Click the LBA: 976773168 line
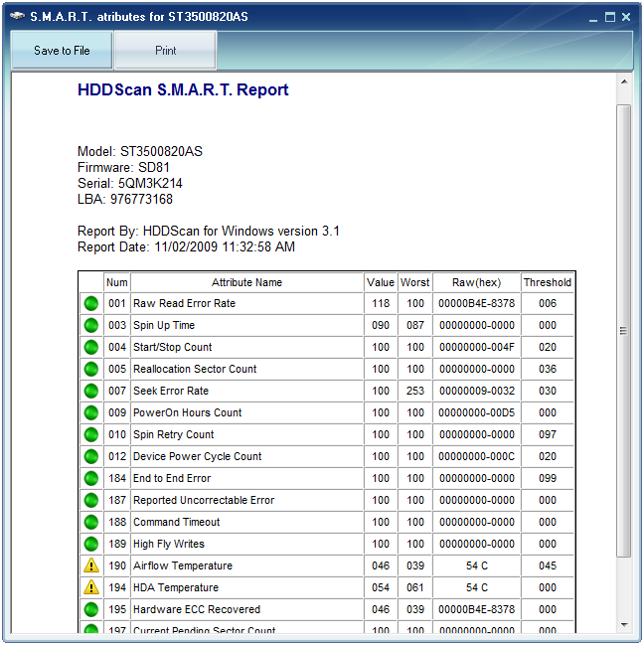 [x=125, y=199]
